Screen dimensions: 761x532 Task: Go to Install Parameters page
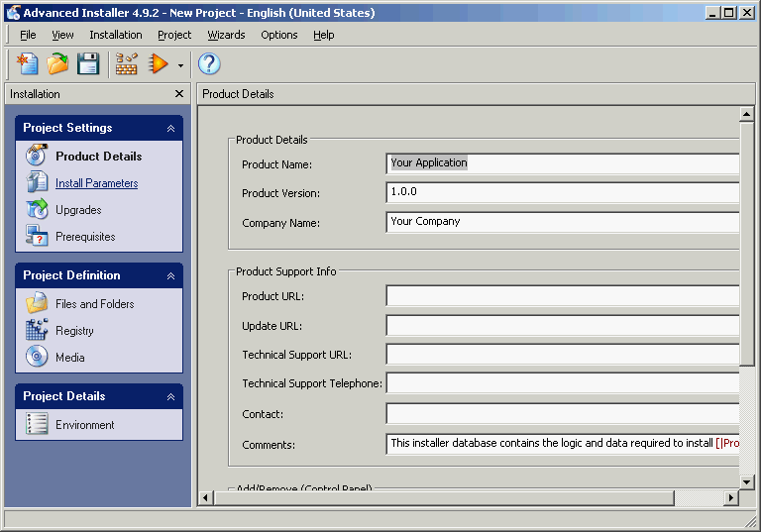click(96, 183)
